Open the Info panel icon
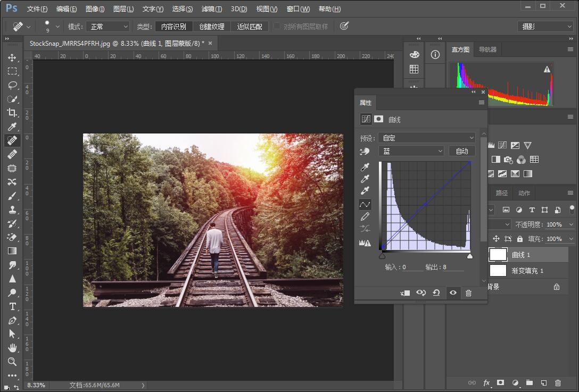This screenshot has width=579, height=392. click(435, 55)
